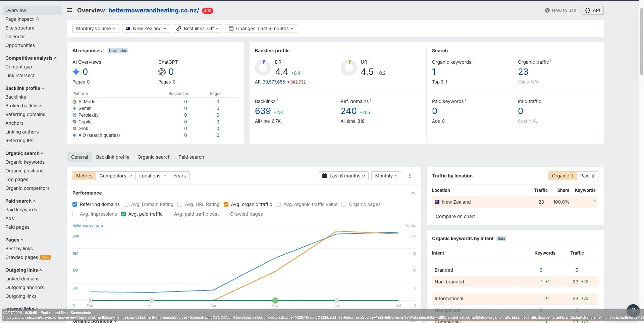Enable the Avg. Impressions checkbox
Image resolution: width=644 pixels, height=323 pixels.
point(75,214)
